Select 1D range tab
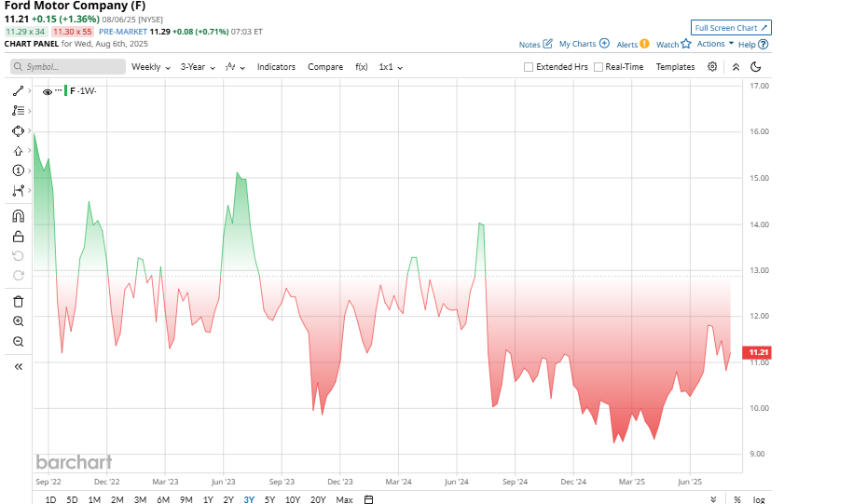The image size is (853, 504). point(50,499)
